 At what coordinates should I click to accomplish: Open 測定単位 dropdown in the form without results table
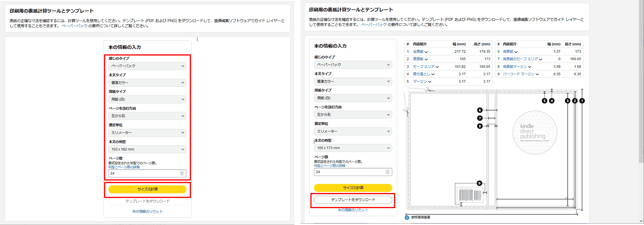click(x=147, y=133)
